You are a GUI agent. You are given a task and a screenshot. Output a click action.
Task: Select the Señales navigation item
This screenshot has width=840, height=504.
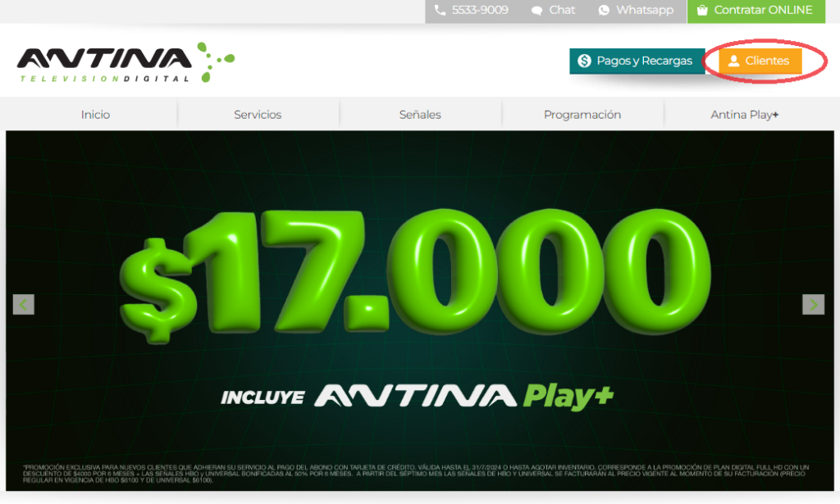tap(420, 115)
